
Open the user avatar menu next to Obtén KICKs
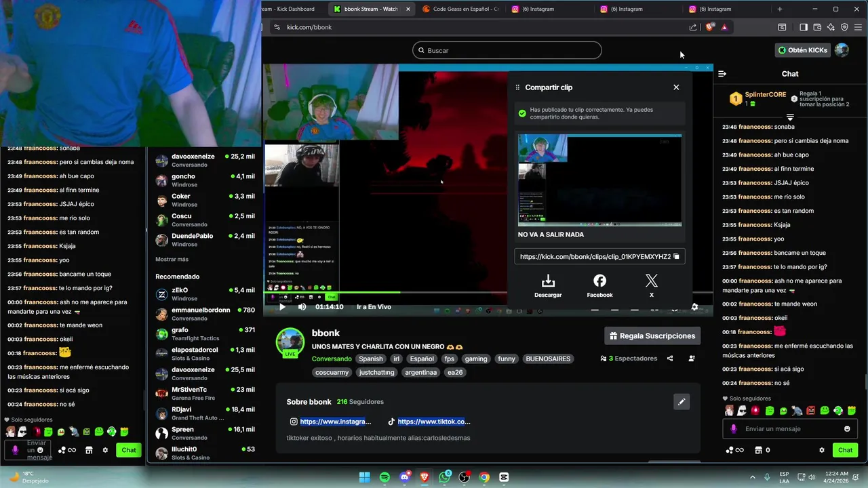point(842,50)
